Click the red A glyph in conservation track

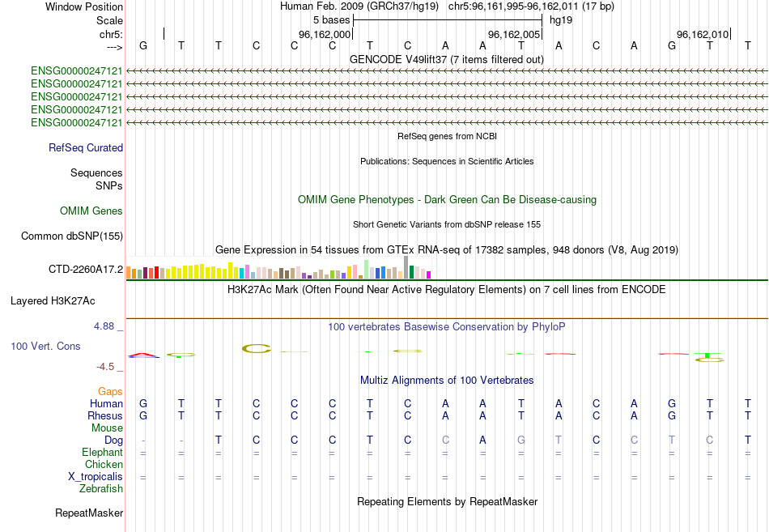pyautogui.click(x=143, y=355)
